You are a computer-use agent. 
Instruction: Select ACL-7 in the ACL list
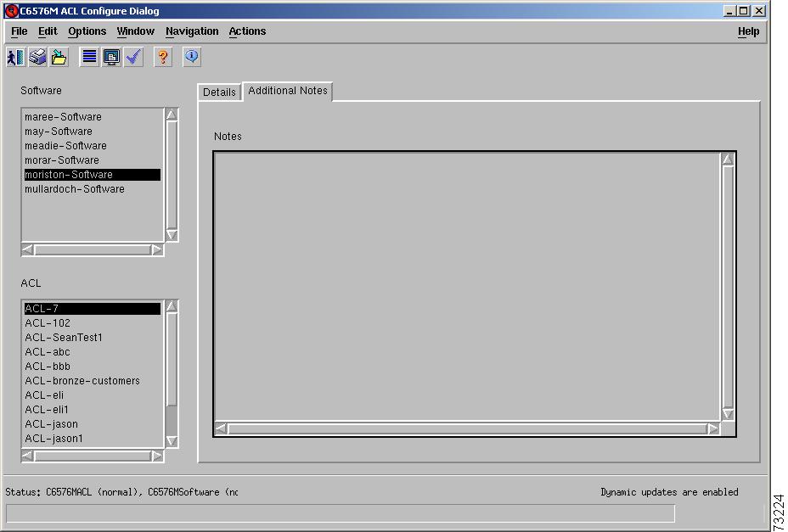(93, 309)
